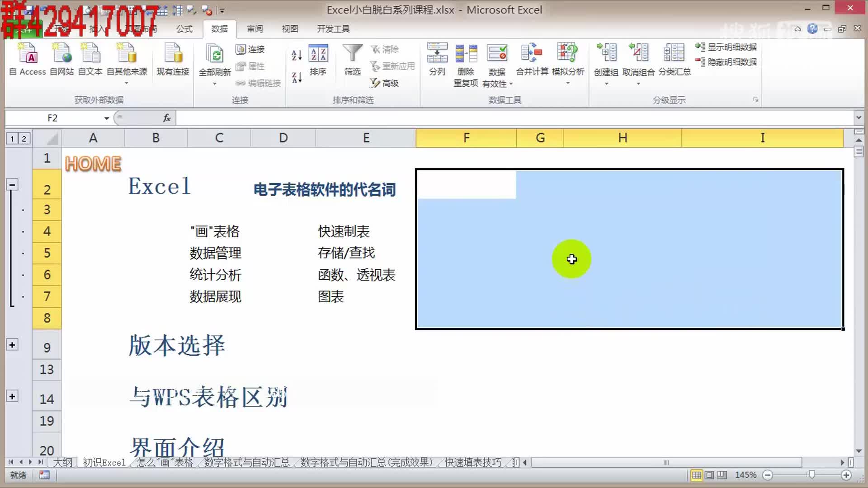Open existing connections (现有连接)
This screenshot has height=488, width=868.
click(x=173, y=59)
